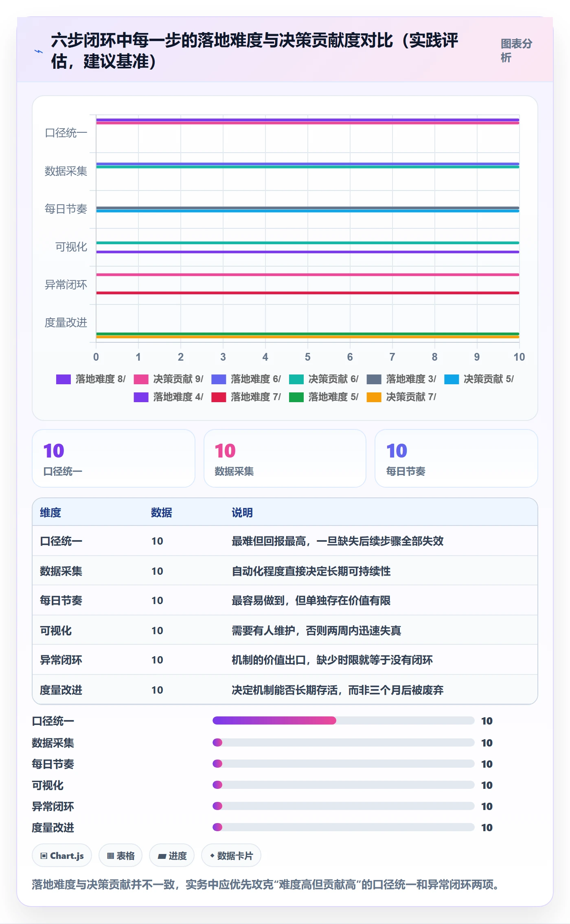Click the 落地难度 4/ legend color swatch
Image resolution: width=570 pixels, height=924 pixels.
coord(141,397)
